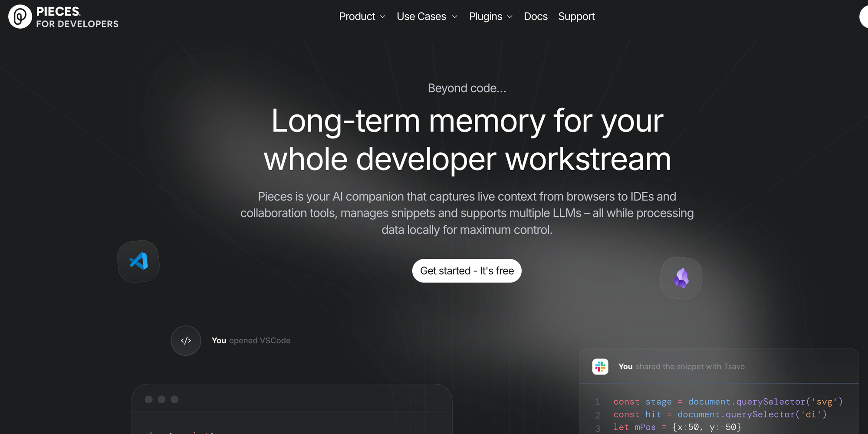Click Get started - It's free button

(467, 271)
